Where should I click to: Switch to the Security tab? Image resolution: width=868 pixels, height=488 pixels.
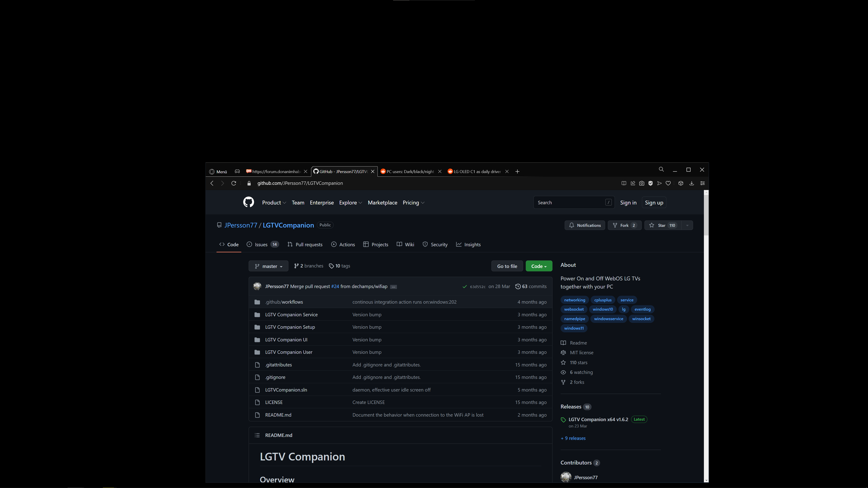435,244
